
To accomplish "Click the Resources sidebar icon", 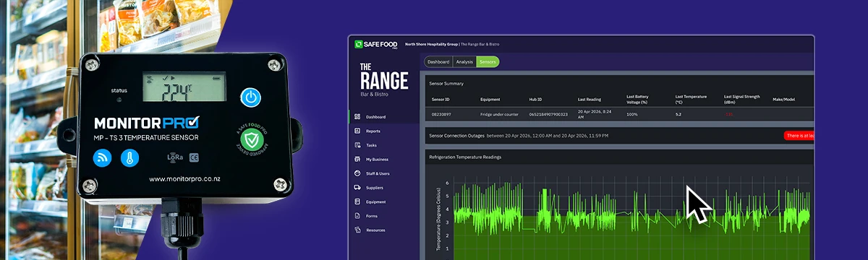I will [357, 230].
